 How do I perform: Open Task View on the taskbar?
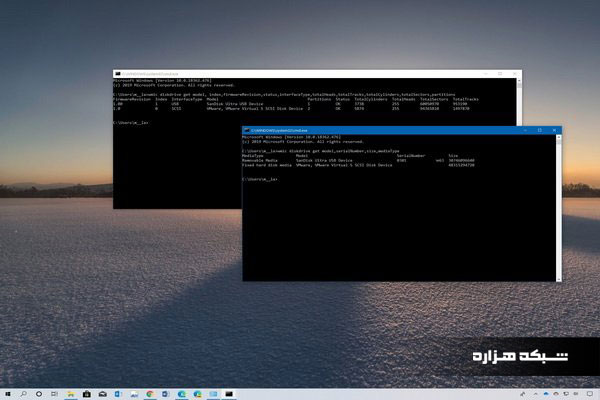(55, 394)
